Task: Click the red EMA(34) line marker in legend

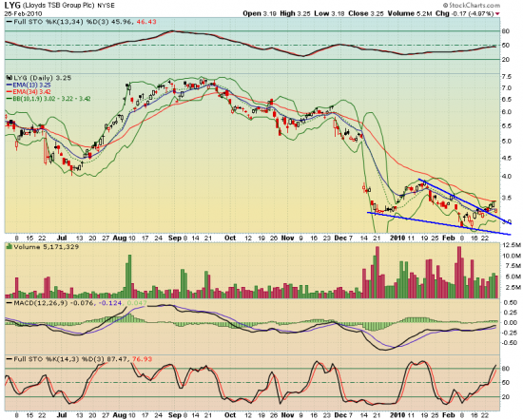Action: (9, 91)
